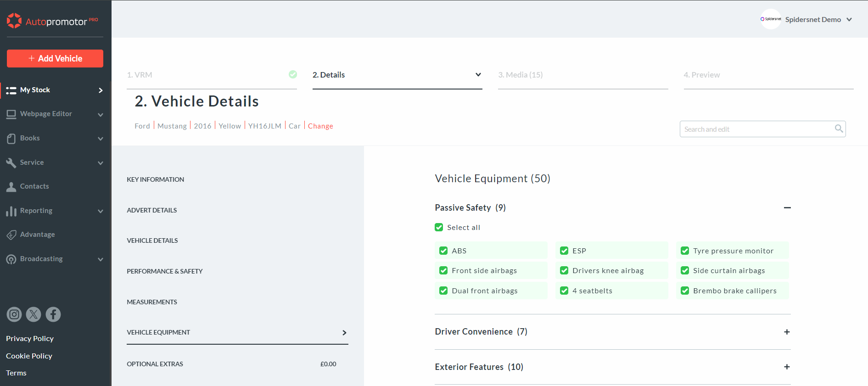
Task: Click the Instagram icon in sidebar
Action: pyautogui.click(x=14, y=314)
